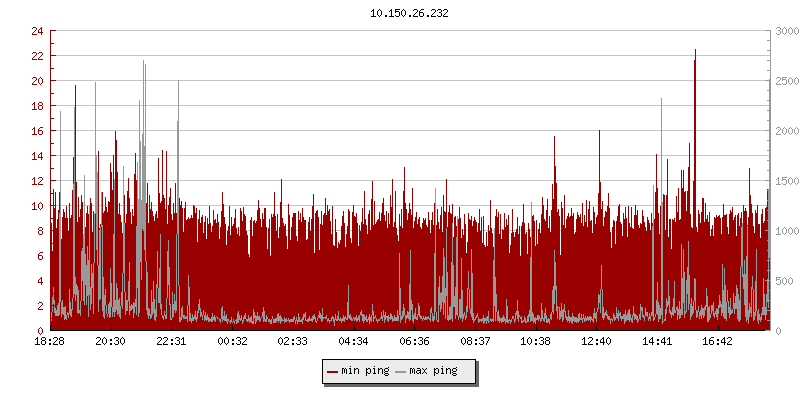Screen dimensions: 800x400
Task: Select the 16 label on left axis
Action: point(36,131)
